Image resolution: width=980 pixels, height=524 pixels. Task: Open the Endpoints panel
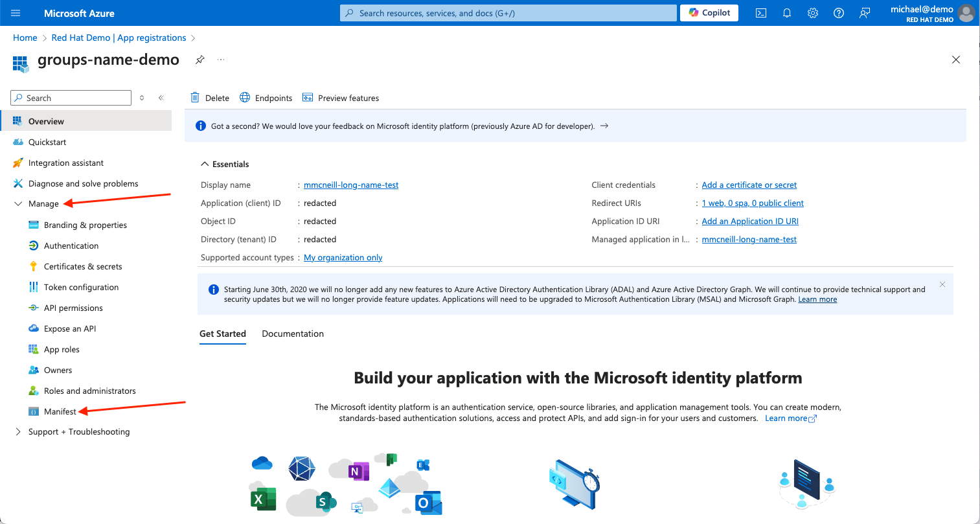click(x=266, y=97)
